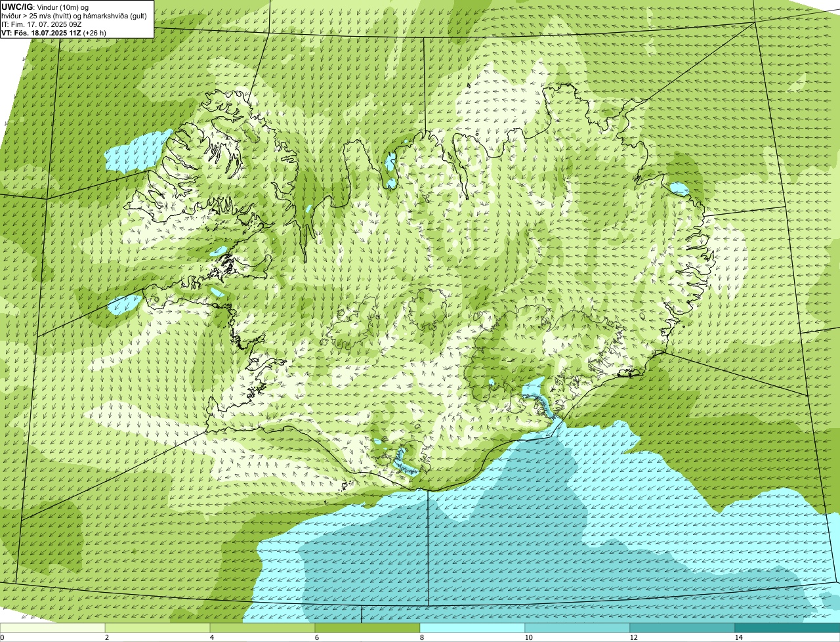Click the 10–12 m/s turquoise legend swatch
This screenshot has width=840, height=642.
pos(577,628)
